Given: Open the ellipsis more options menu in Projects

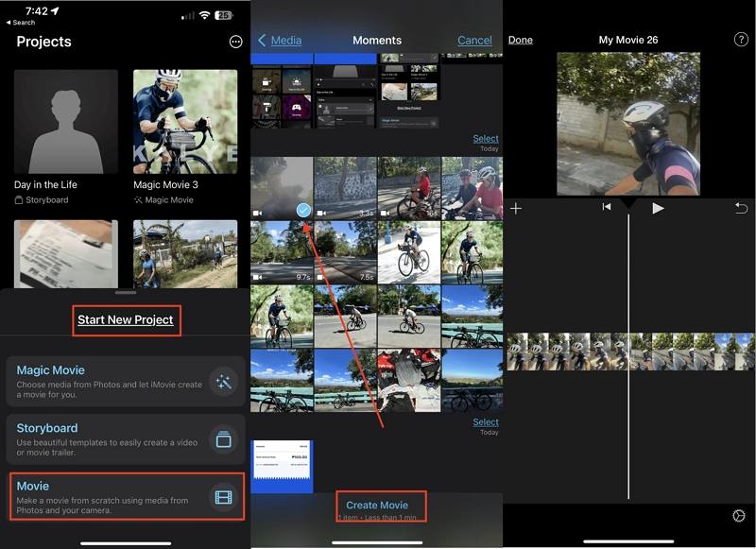Looking at the screenshot, I should (x=235, y=42).
